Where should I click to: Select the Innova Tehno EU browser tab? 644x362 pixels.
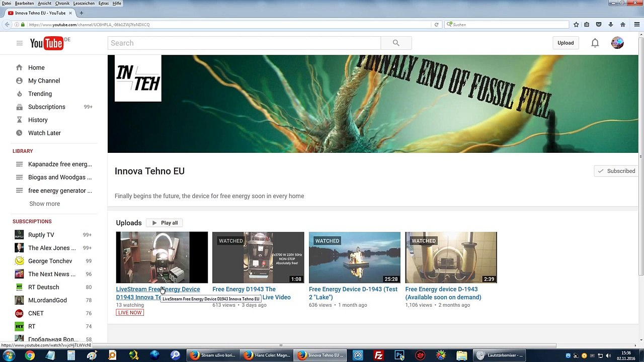tap(40, 13)
